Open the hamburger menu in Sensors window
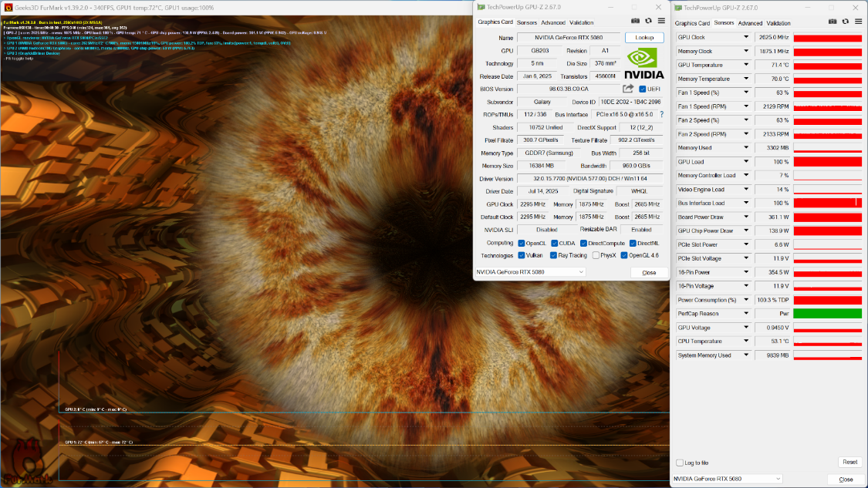The width and height of the screenshot is (868, 488). (x=859, y=22)
